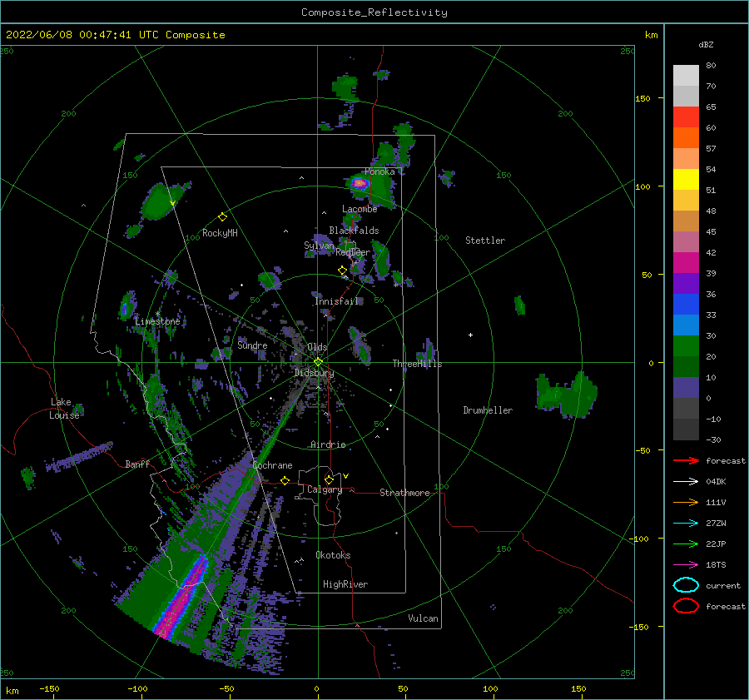Select the orange 111V arrow legend icon
Viewport: 749px width, 700px height.
click(686, 502)
